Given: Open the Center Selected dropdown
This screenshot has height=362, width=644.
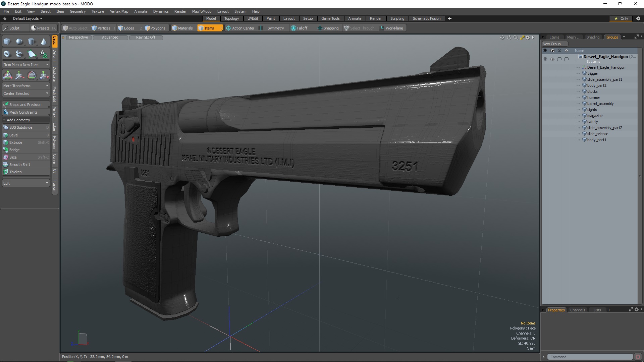Looking at the screenshot, I should [x=26, y=94].
